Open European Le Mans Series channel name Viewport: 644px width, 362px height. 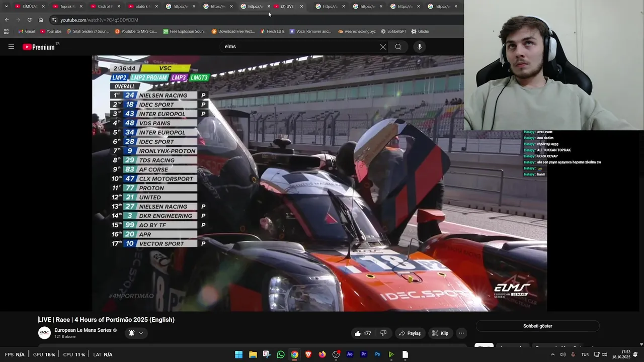point(83,330)
